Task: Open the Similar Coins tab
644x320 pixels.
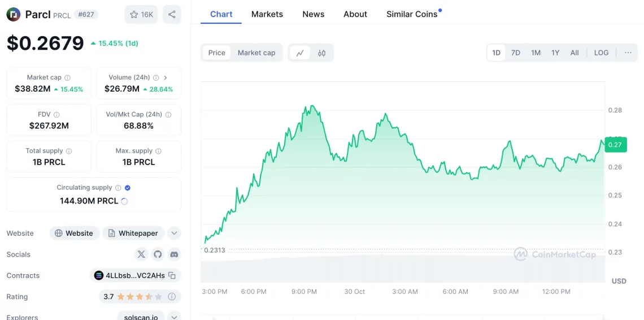Action: coord(412,14)
